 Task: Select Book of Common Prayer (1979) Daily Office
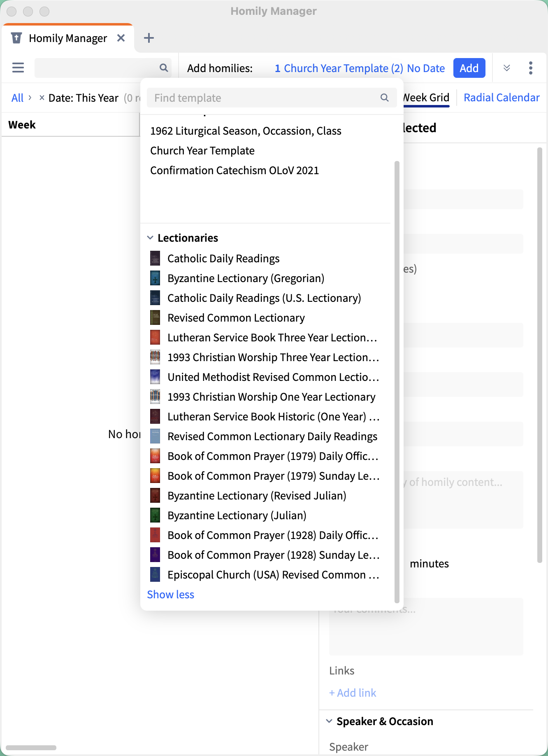[273, 456]
